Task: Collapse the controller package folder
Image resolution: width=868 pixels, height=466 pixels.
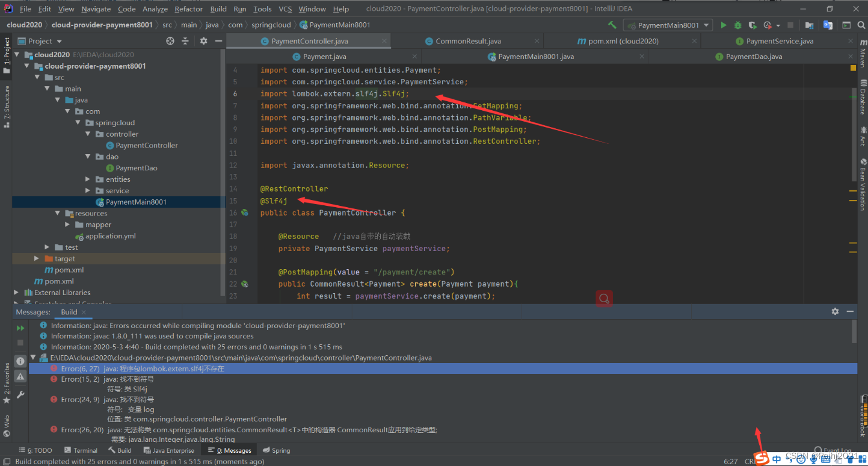Action: (88, 134)
